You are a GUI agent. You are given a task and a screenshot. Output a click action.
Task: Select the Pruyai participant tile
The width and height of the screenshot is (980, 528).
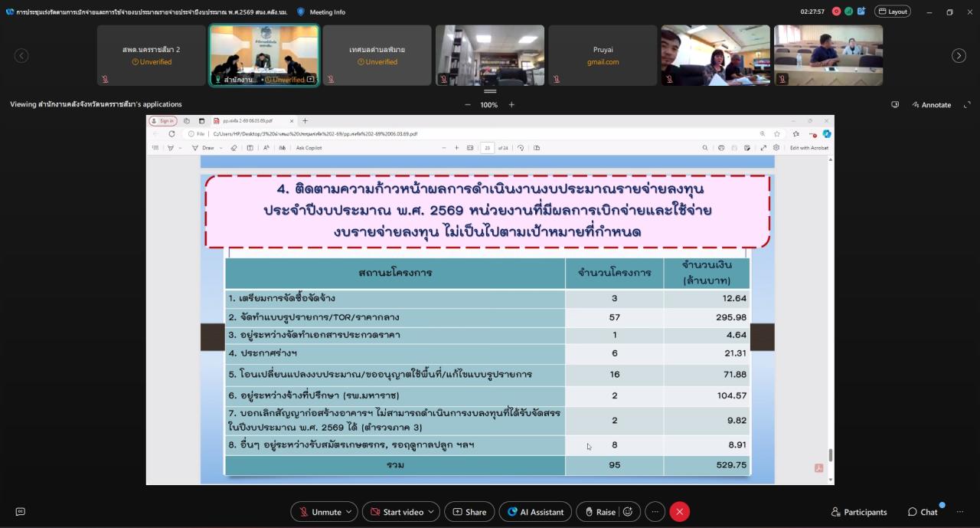[603, 55]
